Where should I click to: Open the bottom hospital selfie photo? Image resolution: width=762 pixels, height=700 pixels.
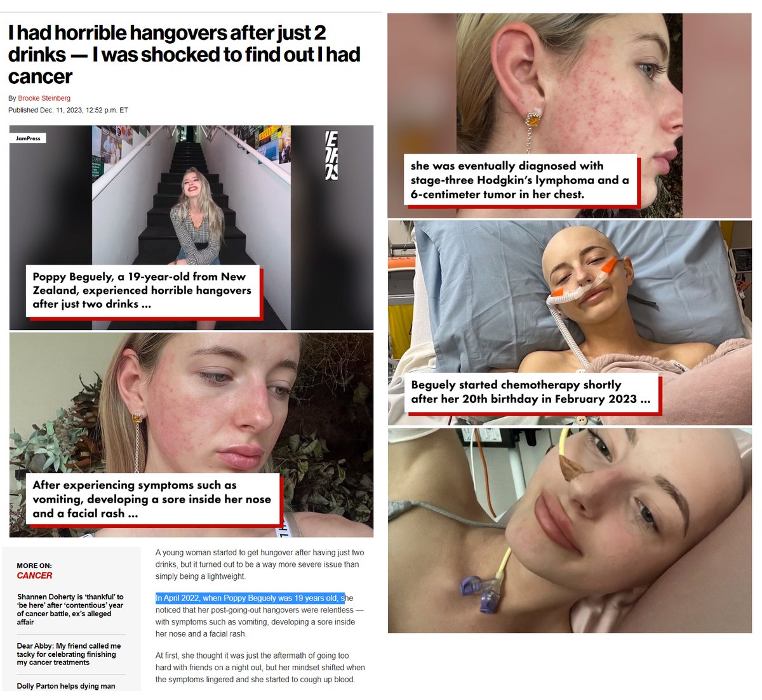(570, 531)
